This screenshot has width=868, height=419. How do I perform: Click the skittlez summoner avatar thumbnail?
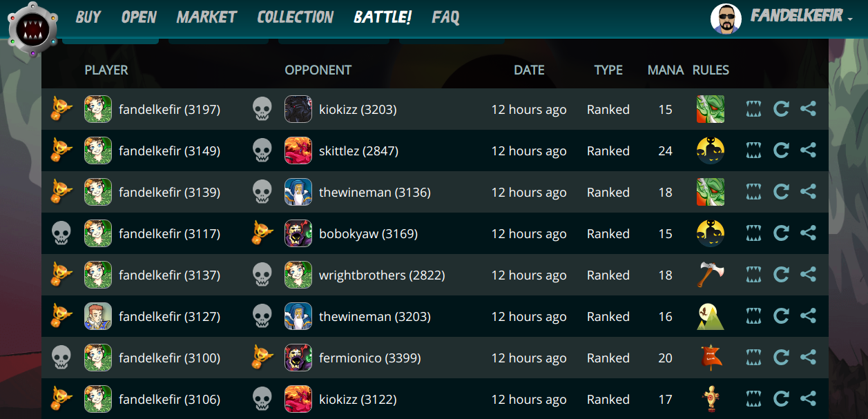(x=298, y=150)
